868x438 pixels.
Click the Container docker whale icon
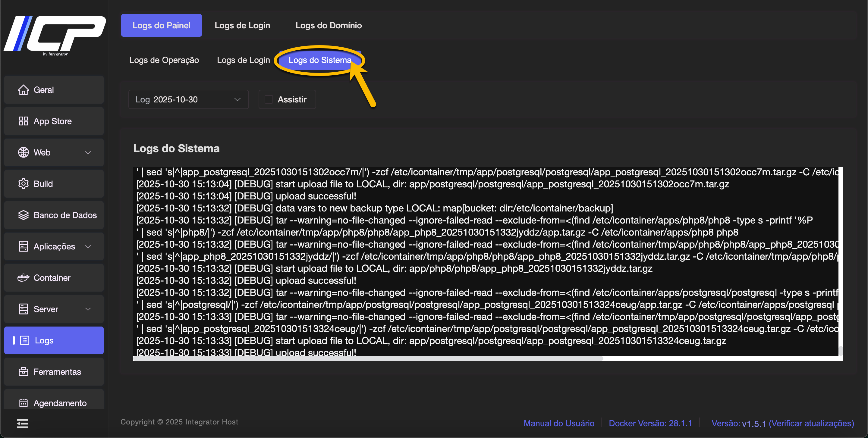(23, 278)
